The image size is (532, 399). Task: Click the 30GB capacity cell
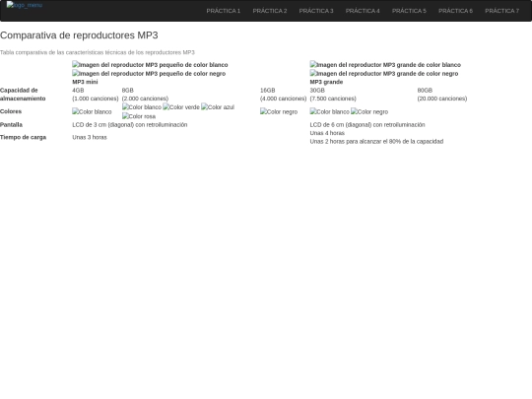(x=333, y=95)
